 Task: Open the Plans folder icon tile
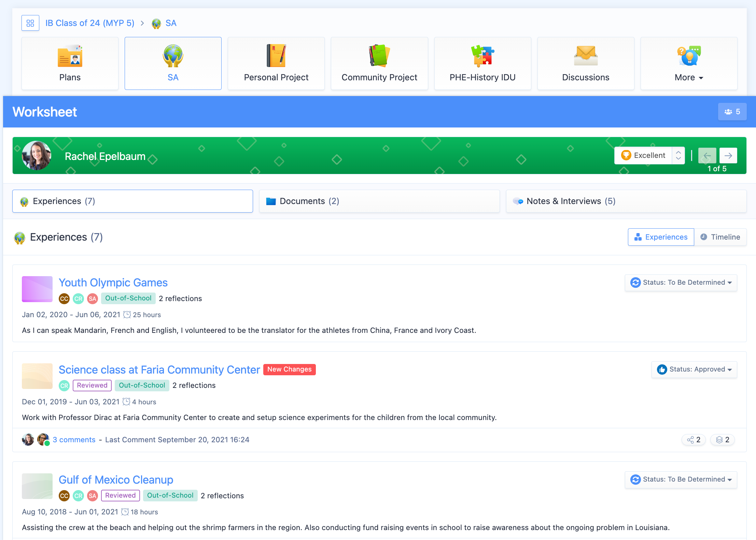point(70,64)
